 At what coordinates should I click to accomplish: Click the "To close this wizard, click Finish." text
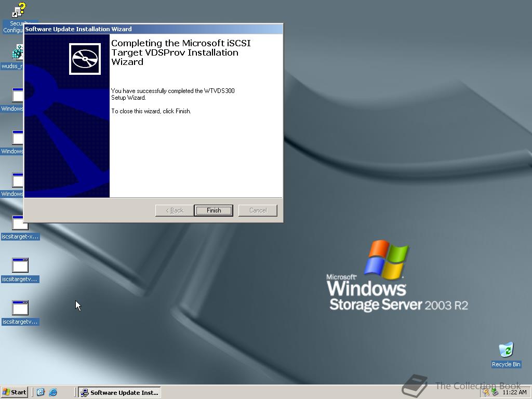pyautogui.click(x=151, y=111)
